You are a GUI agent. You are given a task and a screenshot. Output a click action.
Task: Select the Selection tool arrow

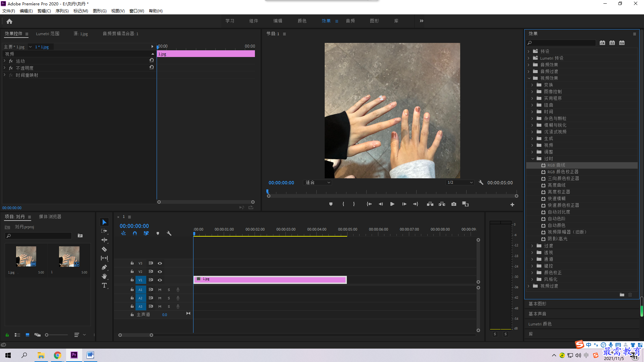[x=104, y=222]
